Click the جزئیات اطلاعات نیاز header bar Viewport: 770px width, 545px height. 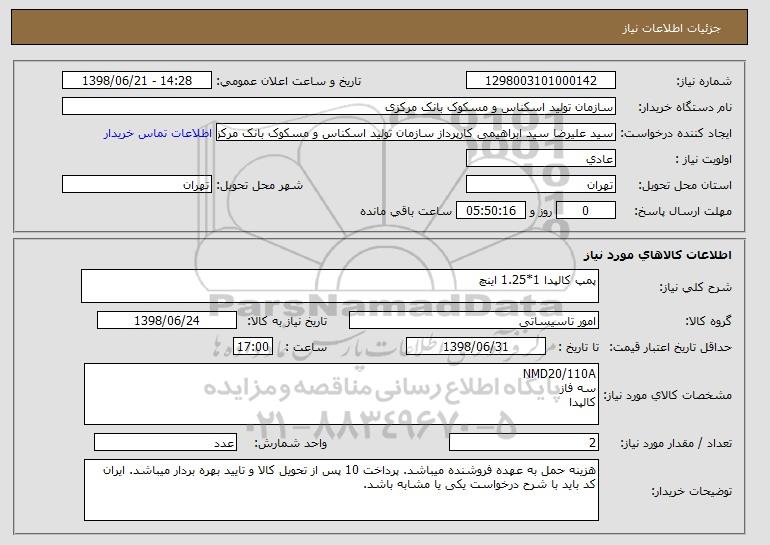[x=379, y=27]
